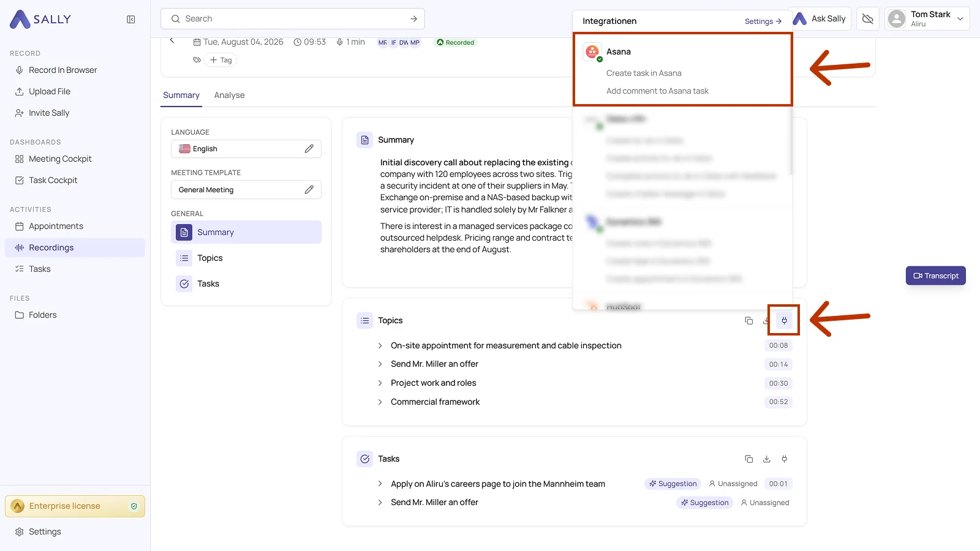Choose Create task in Asana
Viewport: 980px width, 551px height.
644,73
